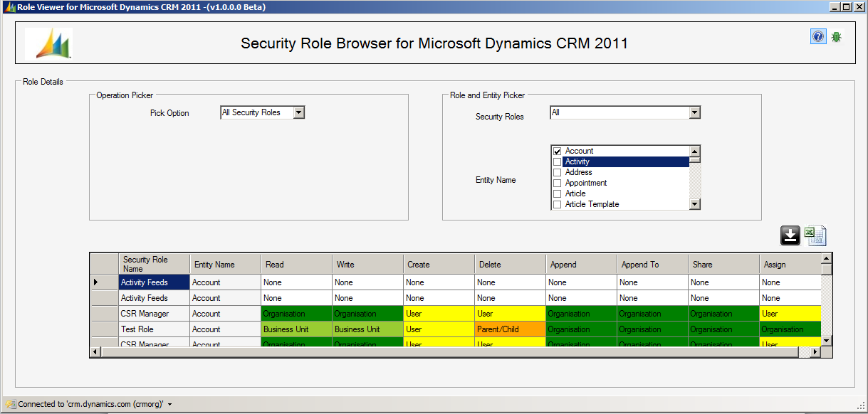The image size is (868, 414).
Task: Open the Security Roles dropdown
Action: (x=694, y=112)
